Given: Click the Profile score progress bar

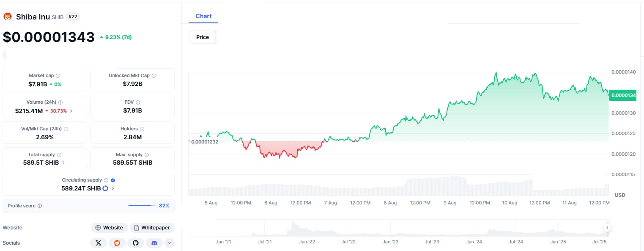Looking at the screenshot, I should [x=142, y=206].
